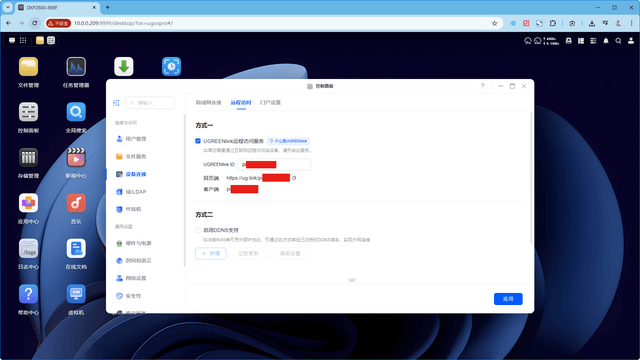The image size is (640, 360).
Task: Click the 立即更新 button
Action: (x=248, y=253)
